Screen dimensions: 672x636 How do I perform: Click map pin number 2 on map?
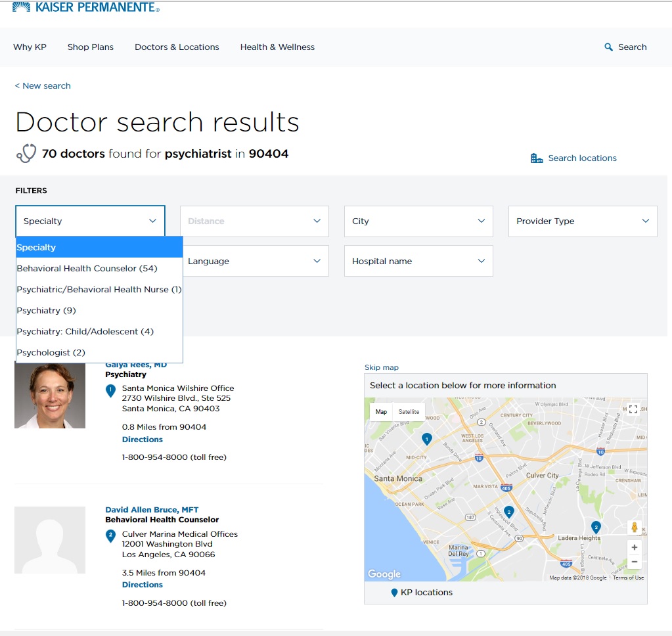tap(508, 512)
